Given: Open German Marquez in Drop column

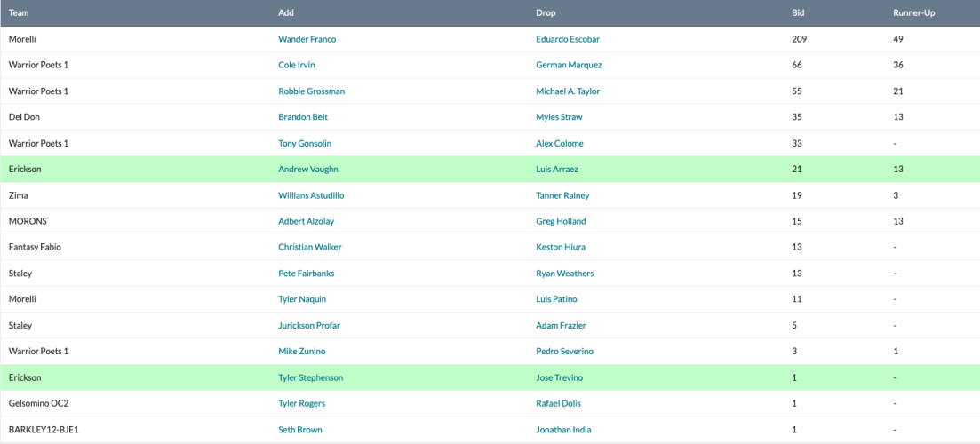Looking at the screenshot, I should (569, 65).
